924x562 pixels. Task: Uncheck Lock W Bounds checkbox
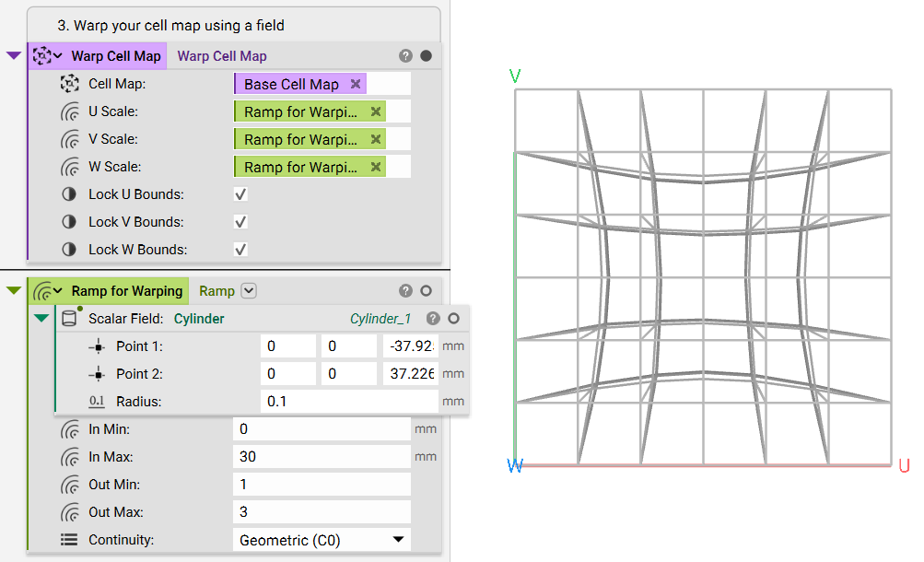point(240,250)
